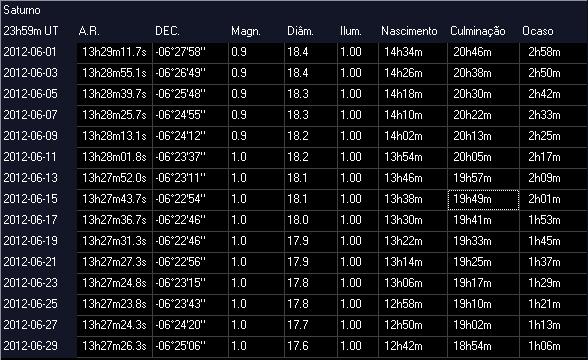Screen dimensions: 588x360
Task: Click culmination cell 18h54m
Action: (x=483, y=346)
